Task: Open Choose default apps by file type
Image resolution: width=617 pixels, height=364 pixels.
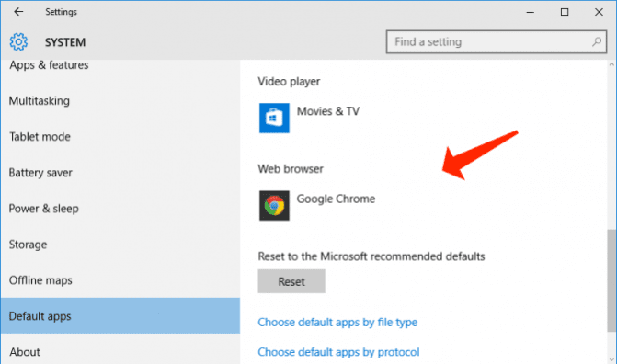Action: pyautogui.click(x=337, y=323)
